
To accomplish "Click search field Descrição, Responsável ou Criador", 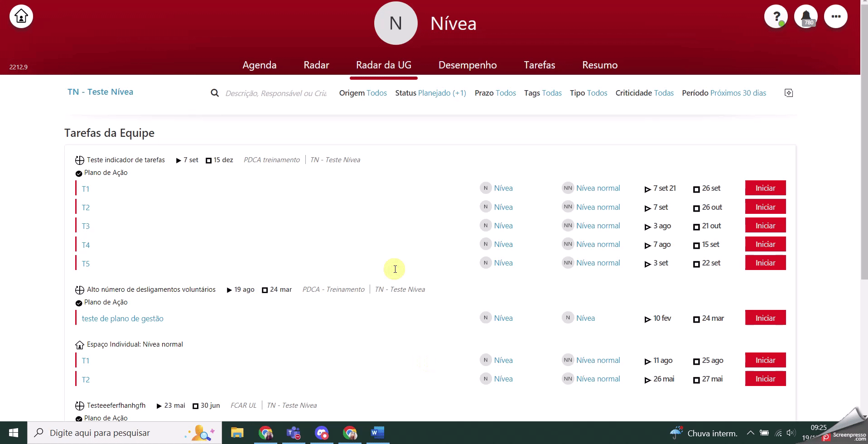I will pos(276,93).
